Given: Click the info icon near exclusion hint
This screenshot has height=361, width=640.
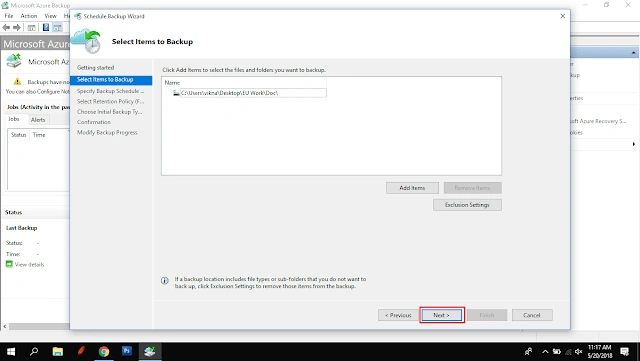Looking at the screenshot, I should pos(164,281).
